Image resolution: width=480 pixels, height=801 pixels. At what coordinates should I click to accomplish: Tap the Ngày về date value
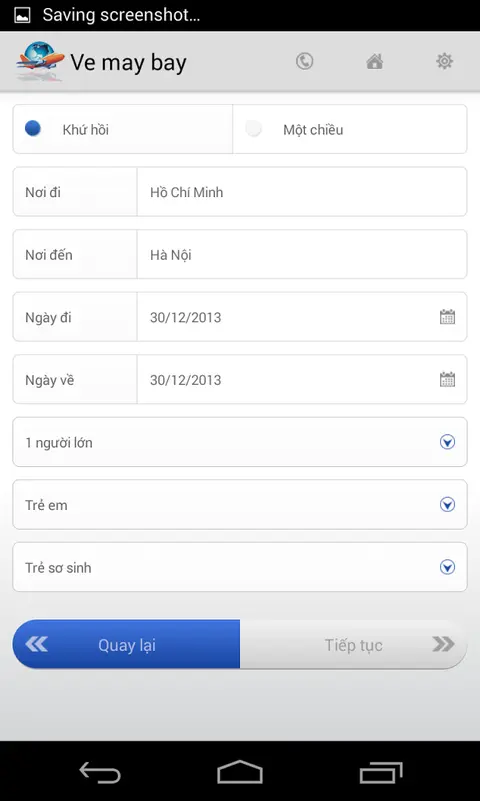[185, 380]
